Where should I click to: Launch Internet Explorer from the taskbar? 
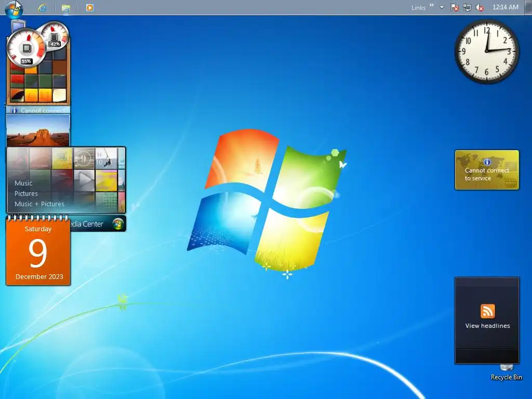42,7
